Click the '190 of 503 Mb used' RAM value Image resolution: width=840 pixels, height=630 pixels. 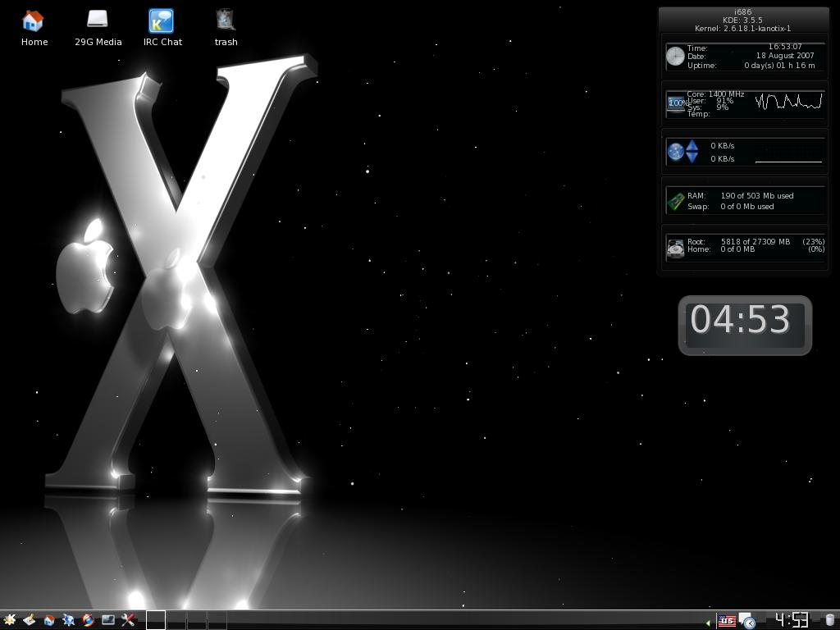757,196
